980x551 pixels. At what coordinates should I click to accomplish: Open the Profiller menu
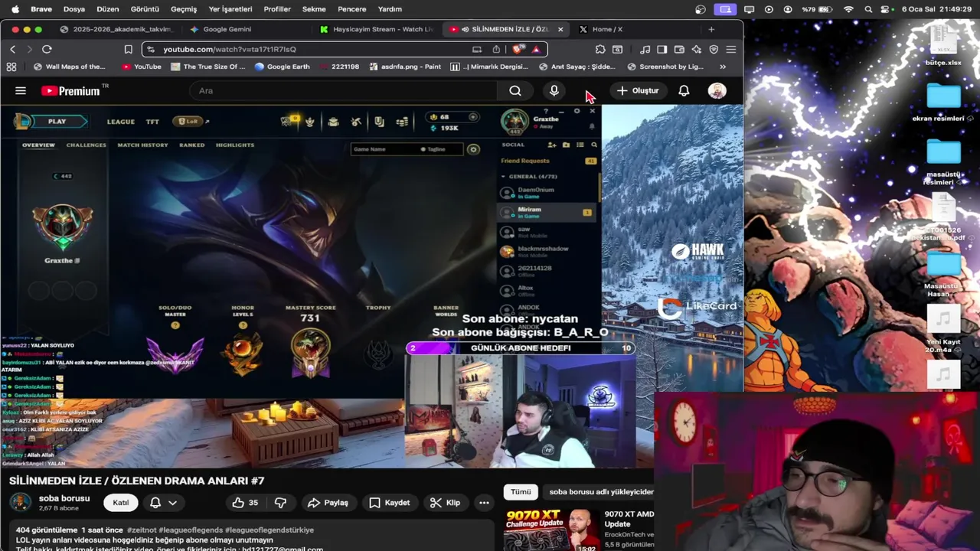(277, 9)
